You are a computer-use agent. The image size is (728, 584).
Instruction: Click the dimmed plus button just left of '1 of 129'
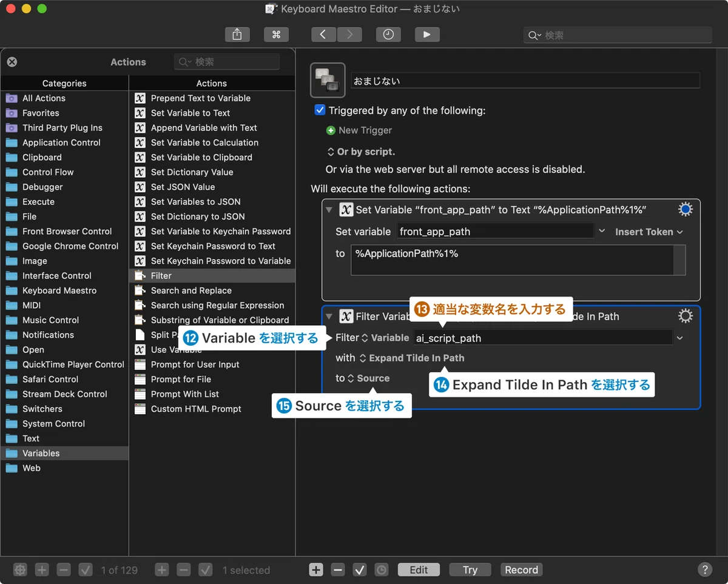pyautogui.click(x=42, y=569)
